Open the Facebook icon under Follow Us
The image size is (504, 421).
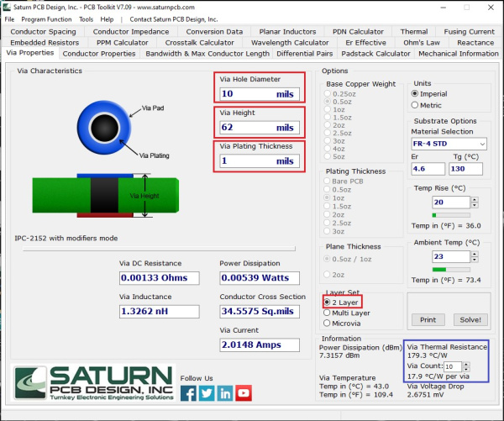coord(188,393)
